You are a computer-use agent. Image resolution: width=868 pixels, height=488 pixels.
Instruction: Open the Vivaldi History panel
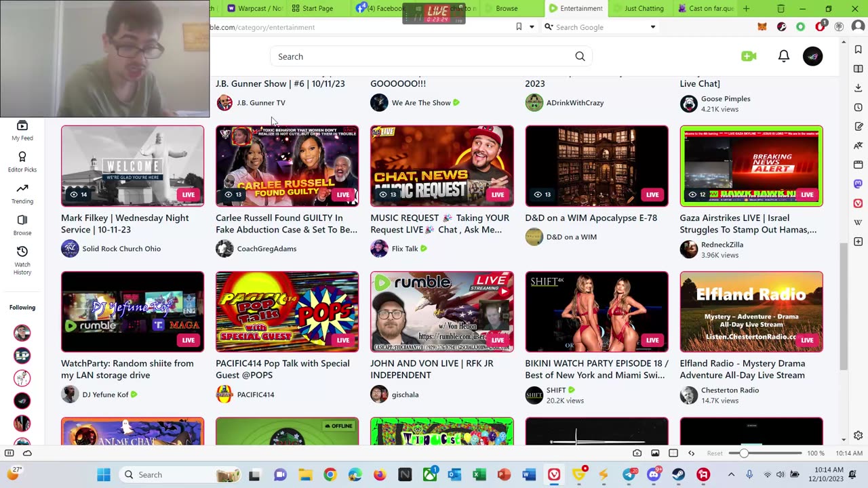[859, 107]
